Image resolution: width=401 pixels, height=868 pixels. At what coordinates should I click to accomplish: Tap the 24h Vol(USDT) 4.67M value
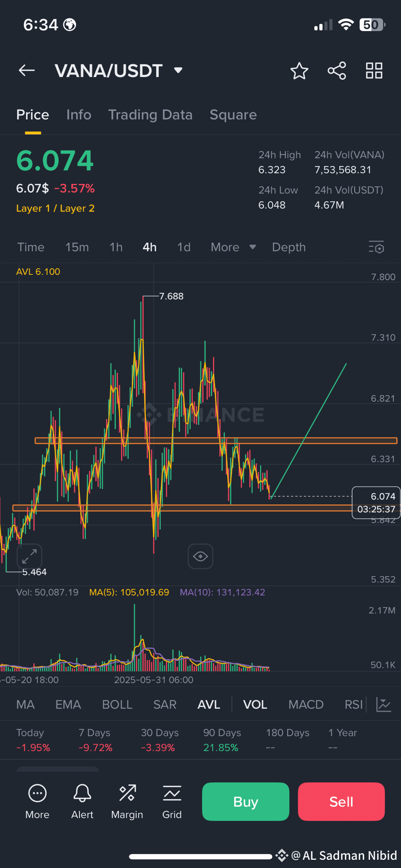[329, 205]
